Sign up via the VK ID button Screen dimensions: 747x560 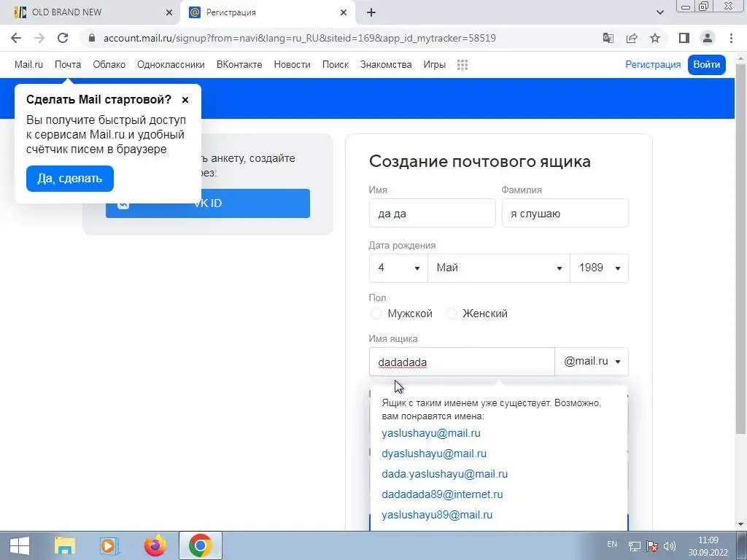[x=208, y=203]
